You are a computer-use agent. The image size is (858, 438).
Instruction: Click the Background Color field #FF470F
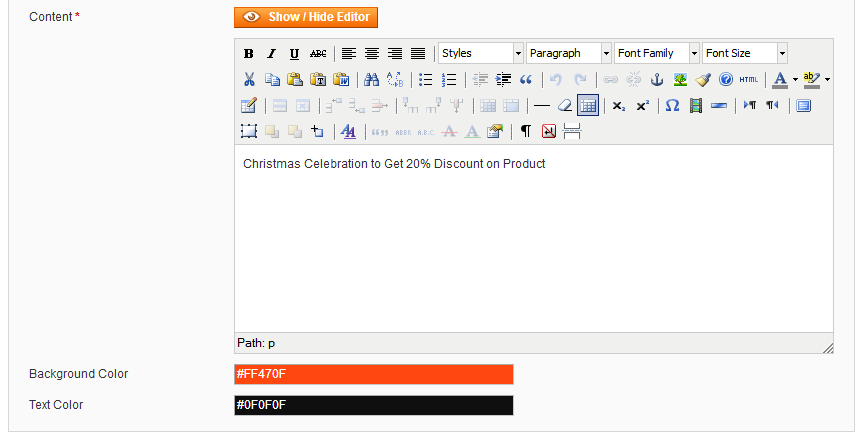coord(373,374)
